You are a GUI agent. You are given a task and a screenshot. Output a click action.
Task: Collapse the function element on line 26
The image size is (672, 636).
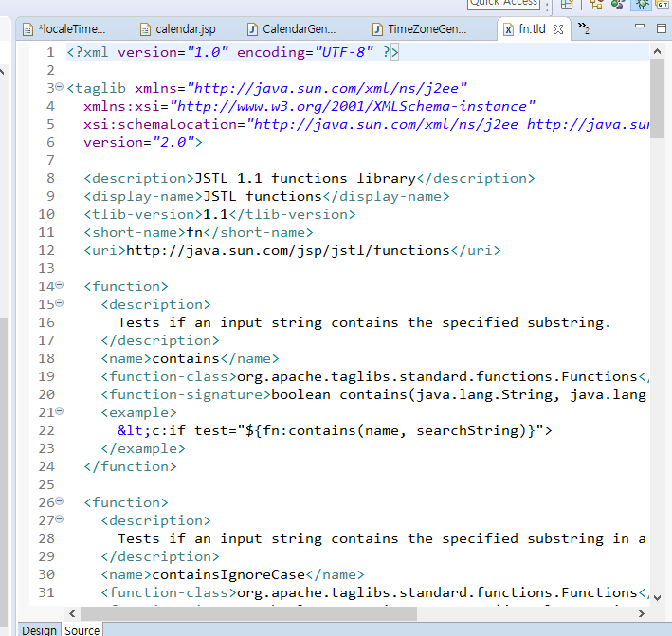coord(60,501)
